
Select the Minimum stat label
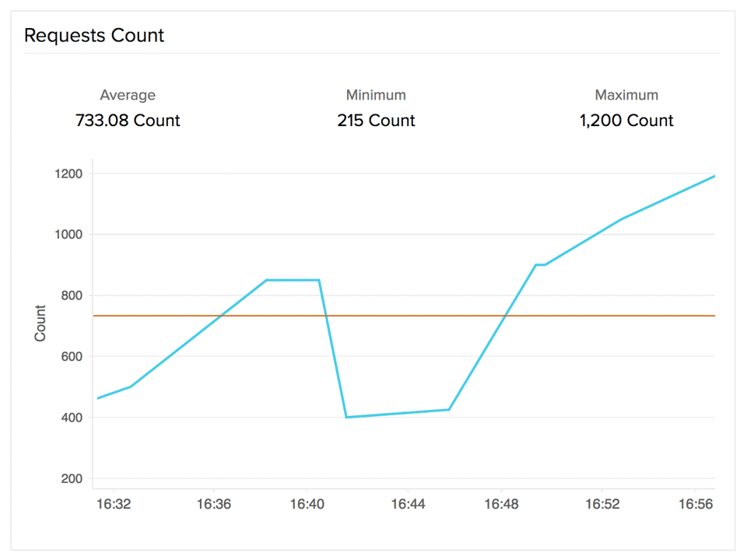pyautogui.click(x=376, y=95)
